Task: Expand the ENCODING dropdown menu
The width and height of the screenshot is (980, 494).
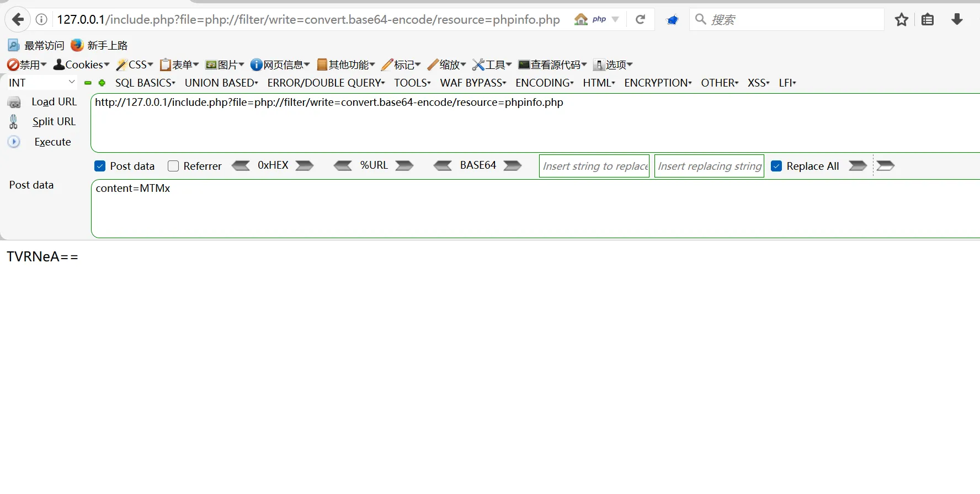Action: (x=544, y=83)
